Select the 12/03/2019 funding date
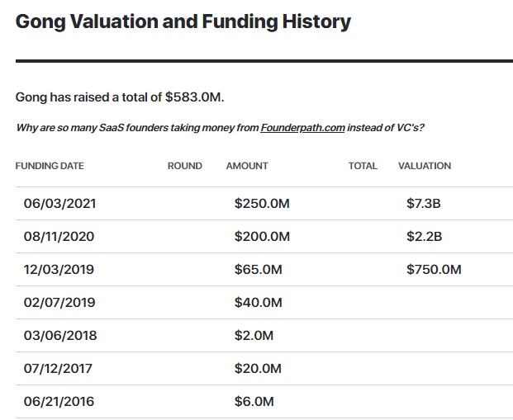This screenshot has height=420, width=513. (x=59, y=270)
